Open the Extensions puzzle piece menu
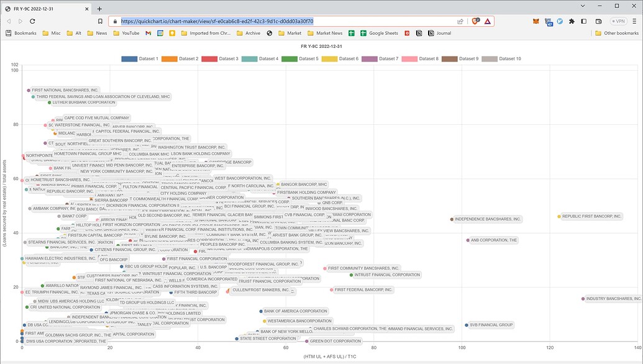The width and height of the screenshot is (643, 364). coord(570,21)
